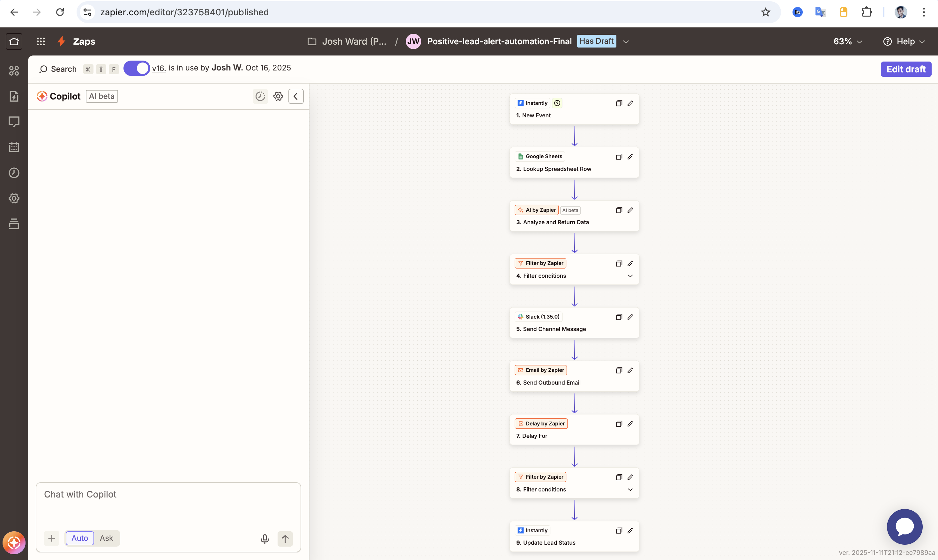Open the apps grid menu
Image resolution: width=938 pixels, height=560 pixels.
pyautogui.click(x=41, y=41)
